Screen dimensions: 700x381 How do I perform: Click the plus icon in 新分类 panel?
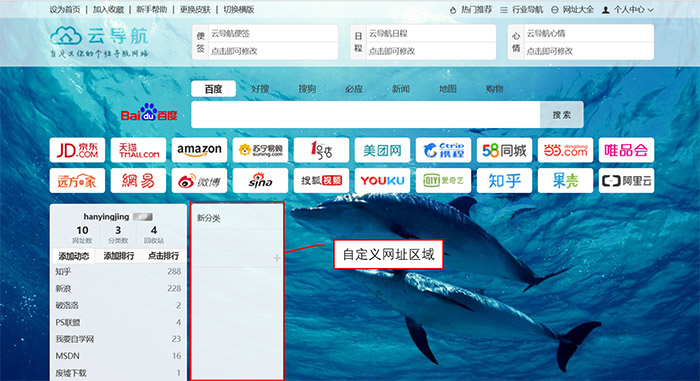(277, 258)
